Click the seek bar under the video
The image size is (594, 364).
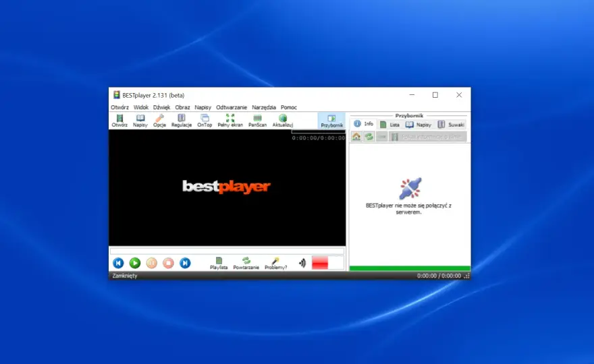pyautogui.click(x=227, y=251)
